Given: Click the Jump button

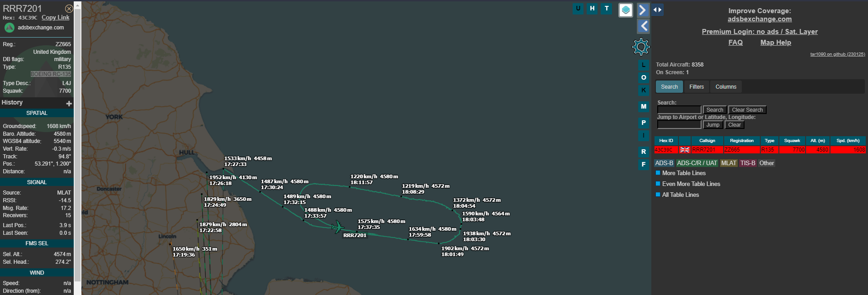Looking at the screenshot, I should (x=713, y=125).
